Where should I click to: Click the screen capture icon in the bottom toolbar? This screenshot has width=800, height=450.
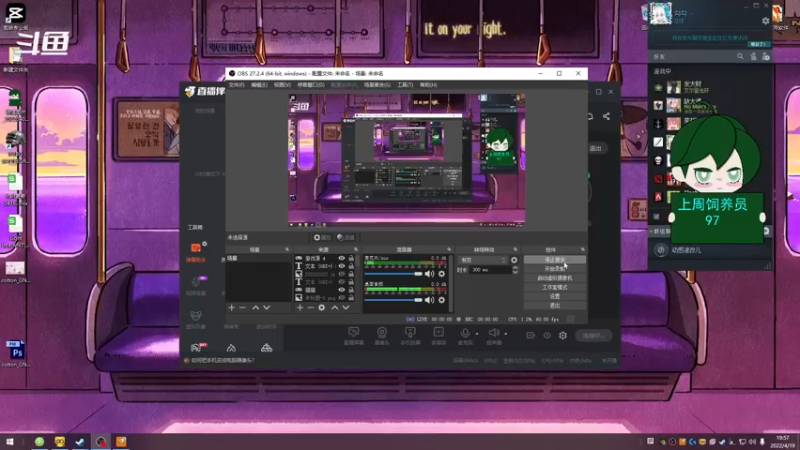pos(353,333)
